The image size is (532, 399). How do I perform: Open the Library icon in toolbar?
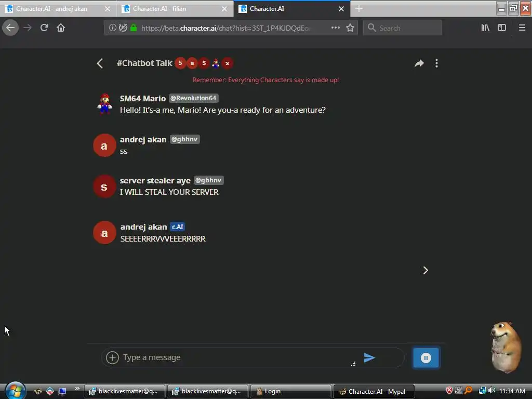[x=485, y=28]
